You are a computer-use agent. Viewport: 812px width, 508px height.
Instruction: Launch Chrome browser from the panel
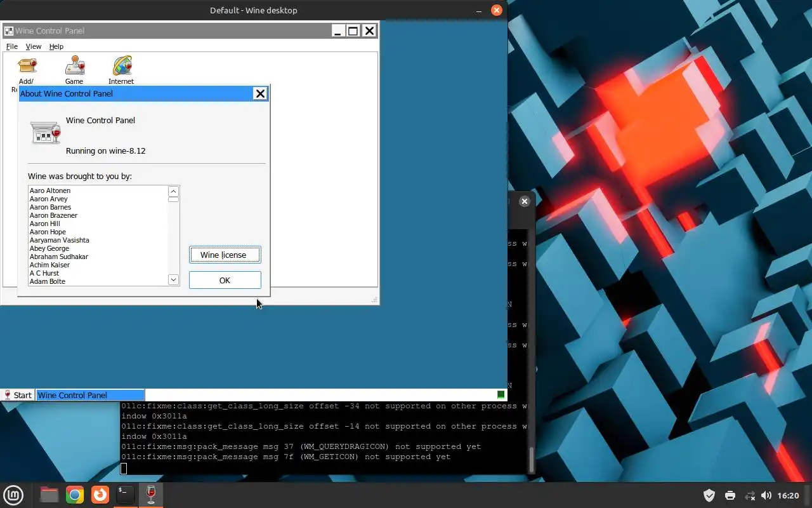(x=75, y=495)
